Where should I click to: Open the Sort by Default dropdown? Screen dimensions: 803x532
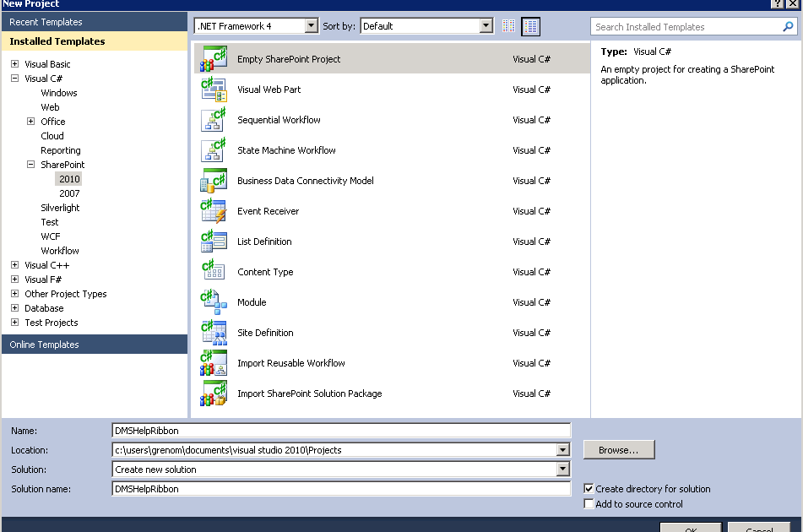tap(486, 25)
